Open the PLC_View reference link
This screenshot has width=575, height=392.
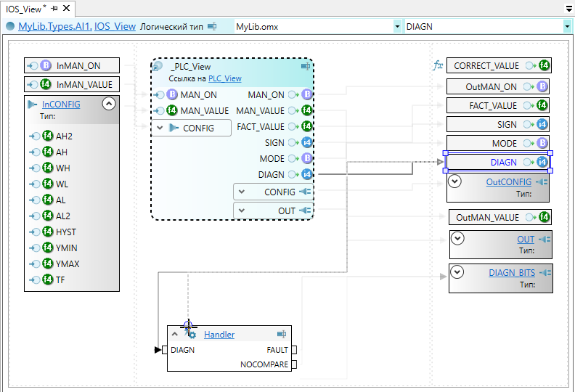224,78
